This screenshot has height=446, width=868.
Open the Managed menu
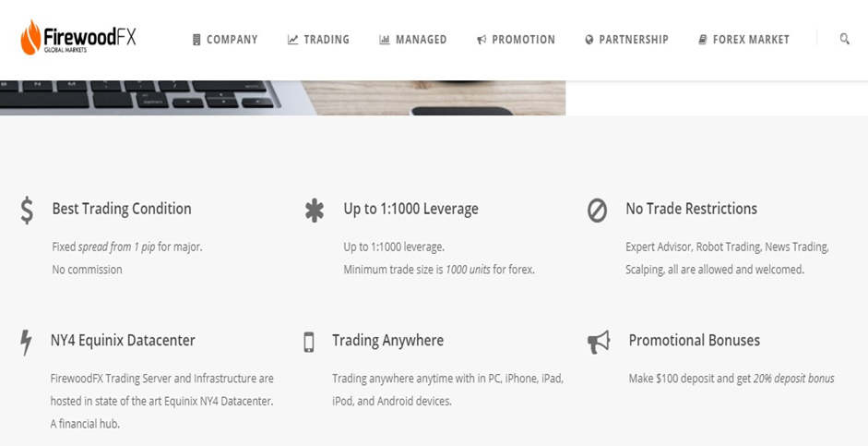coord(413,40)
